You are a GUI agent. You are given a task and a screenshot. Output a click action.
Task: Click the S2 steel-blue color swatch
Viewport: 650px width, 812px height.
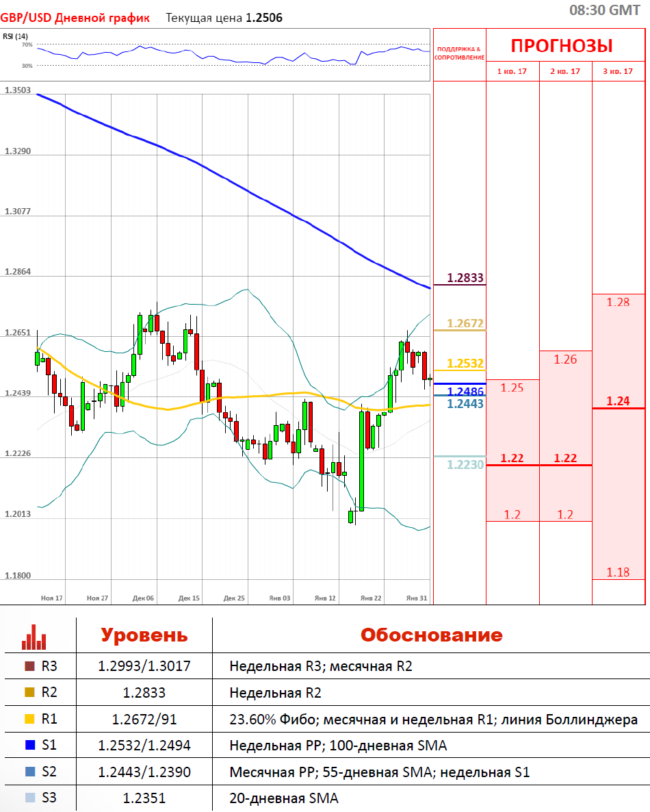pyautogui.click(x=29, y=772)
